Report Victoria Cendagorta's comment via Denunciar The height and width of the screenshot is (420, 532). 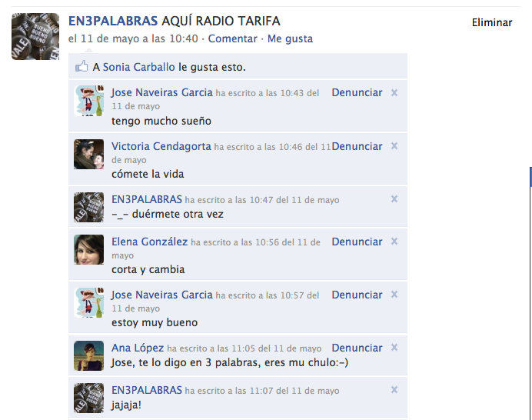[357, 146]
